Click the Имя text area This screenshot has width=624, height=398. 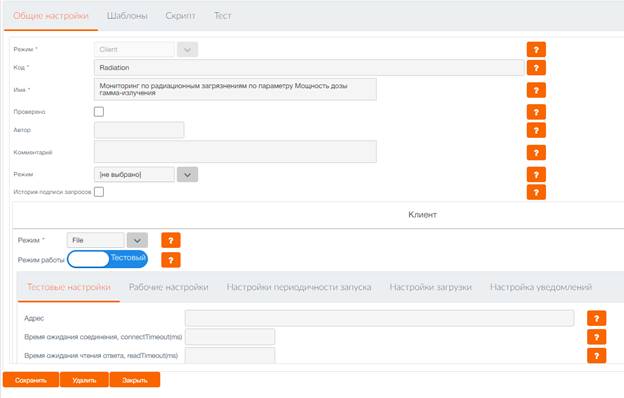[x=235, y=89]
